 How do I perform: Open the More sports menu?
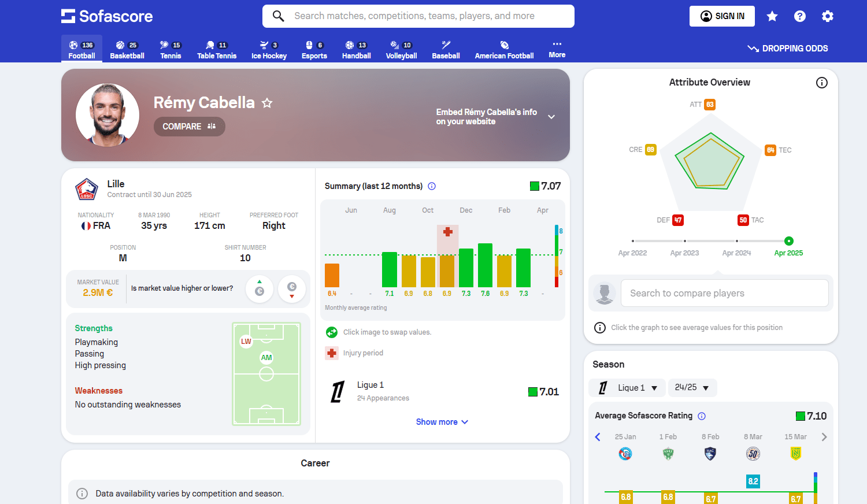(557, 50)
